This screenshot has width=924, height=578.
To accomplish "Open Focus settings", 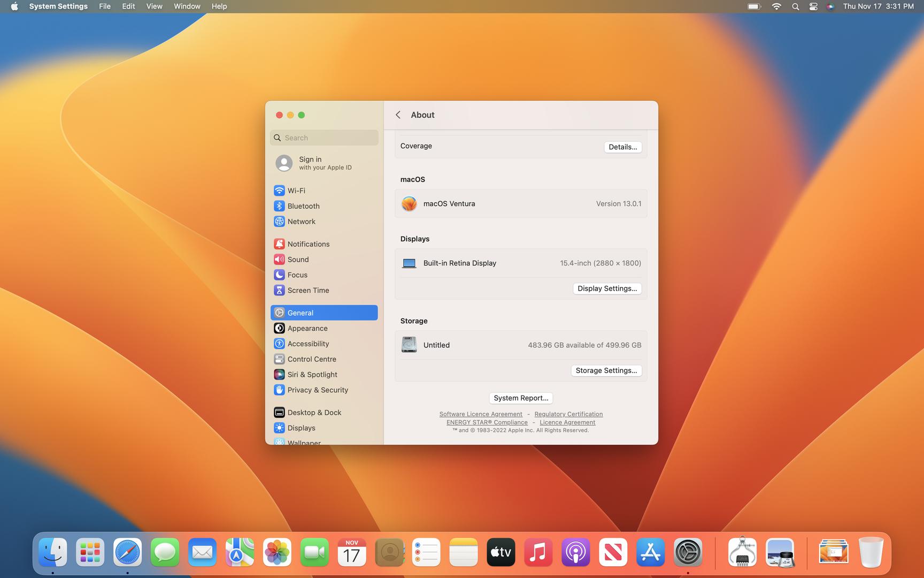I will pyautogui.click(x=297, y=275).
